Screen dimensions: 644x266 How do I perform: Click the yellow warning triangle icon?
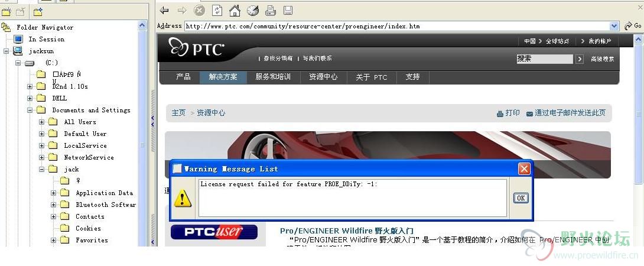[x=183, y=198]
